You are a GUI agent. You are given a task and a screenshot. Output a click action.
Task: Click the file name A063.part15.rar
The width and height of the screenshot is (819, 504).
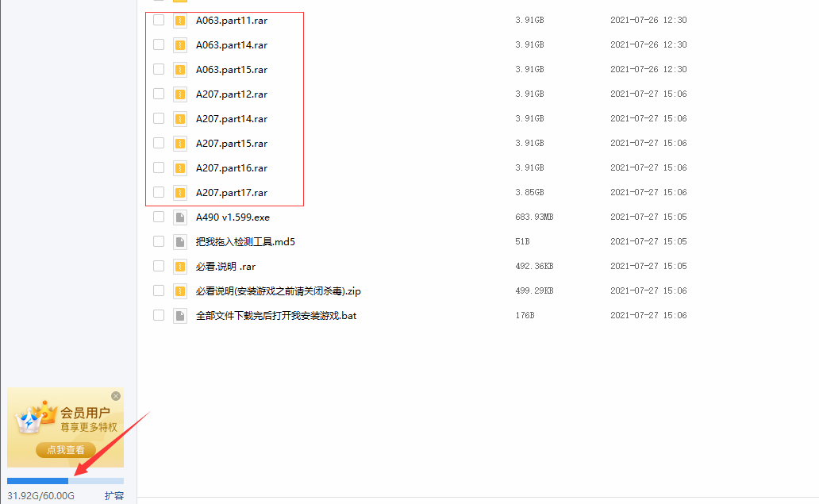(x=232, y=70)
